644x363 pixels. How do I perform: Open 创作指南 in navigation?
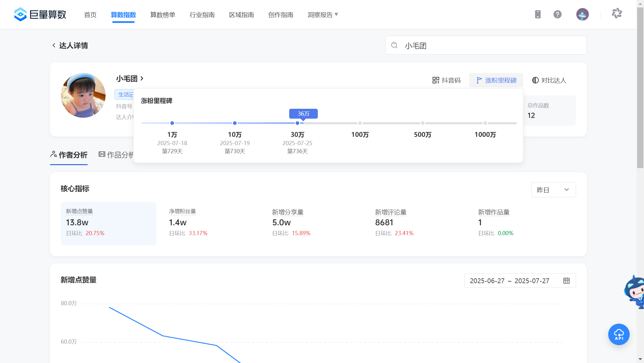[x=281, y=15]
